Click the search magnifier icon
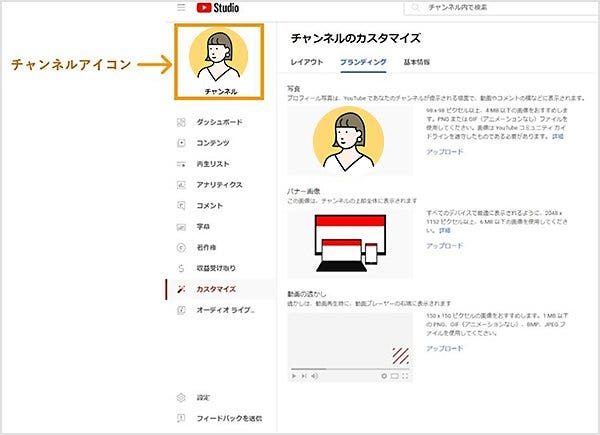Screen dimensions: 600x435 pos(416,7)
